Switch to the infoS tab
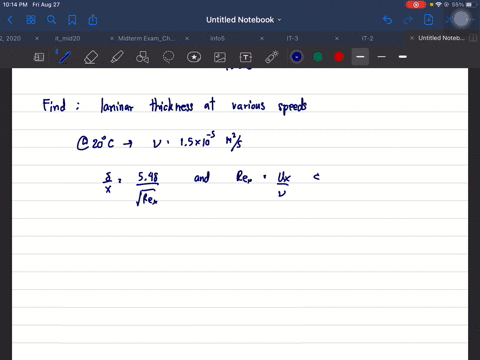The height and width of the screenshot is (360, 480). click(217, 38)
